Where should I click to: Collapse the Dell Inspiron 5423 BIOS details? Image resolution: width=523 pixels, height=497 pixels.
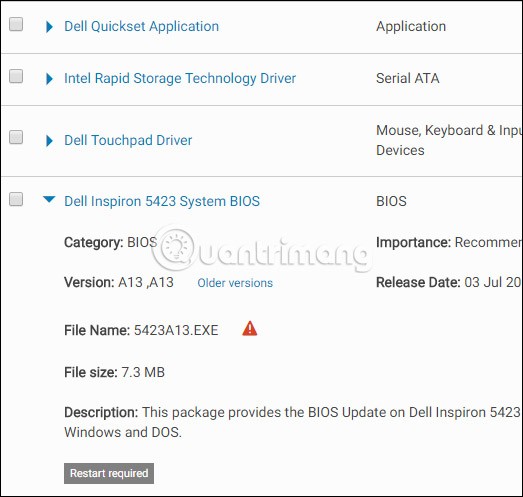[x=49, y=199]
